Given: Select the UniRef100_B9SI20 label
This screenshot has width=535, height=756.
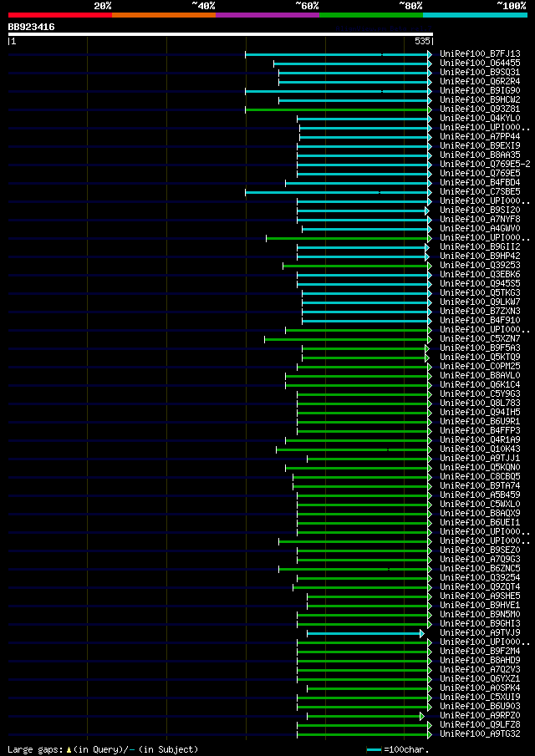Looking at the screenshot, I should pos(480,211).
